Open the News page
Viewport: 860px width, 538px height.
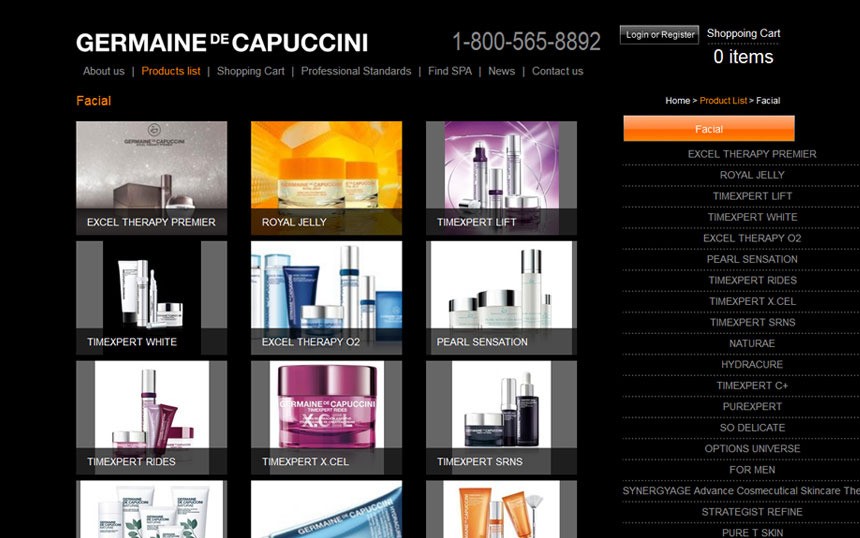tap(501, 71)
